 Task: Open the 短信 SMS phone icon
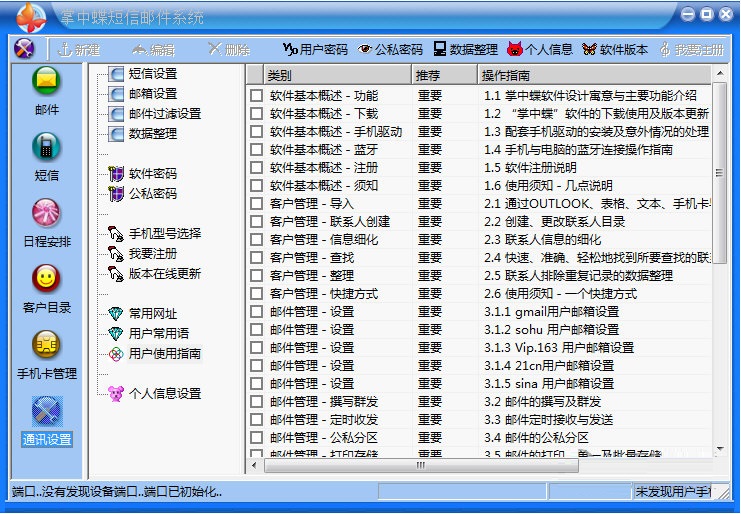tap(46, 147)
